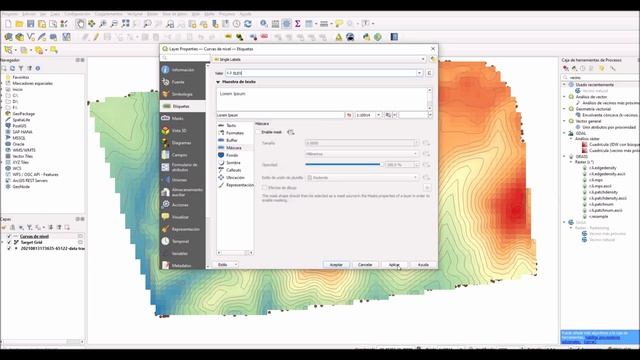Click the Save Project disk icon
640x360 pixels.
[31, 24]
